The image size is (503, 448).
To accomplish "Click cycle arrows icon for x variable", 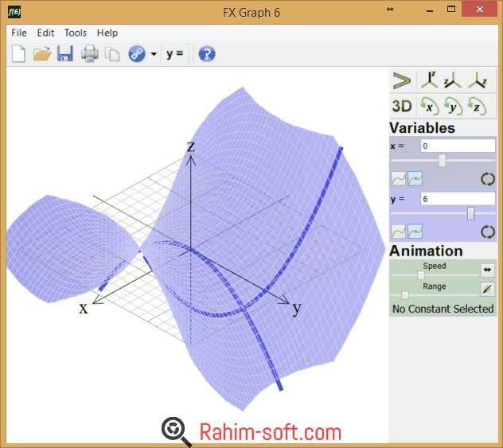I will [488, 179].
